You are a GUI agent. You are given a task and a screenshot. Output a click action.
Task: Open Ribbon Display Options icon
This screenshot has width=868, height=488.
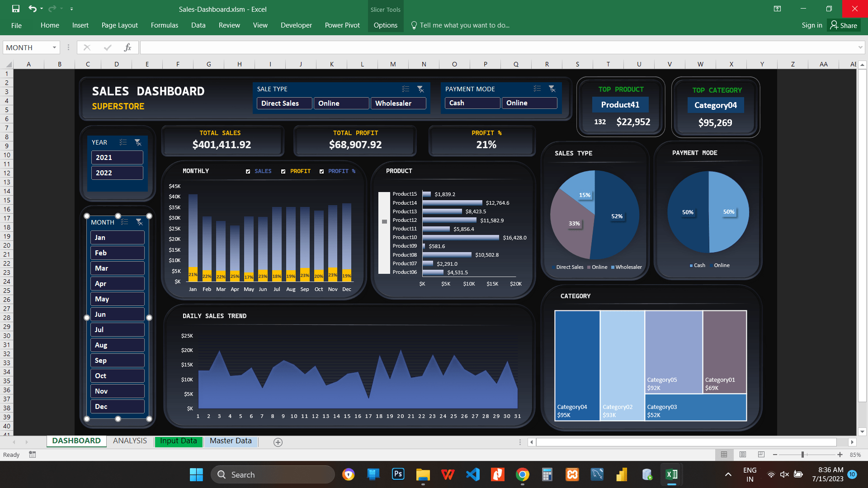click(778, 9)
